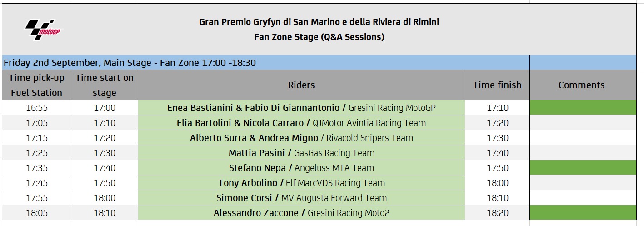
Task: Click the 18:10 finish time for Simone Corsi
Action: click(497, 198)
